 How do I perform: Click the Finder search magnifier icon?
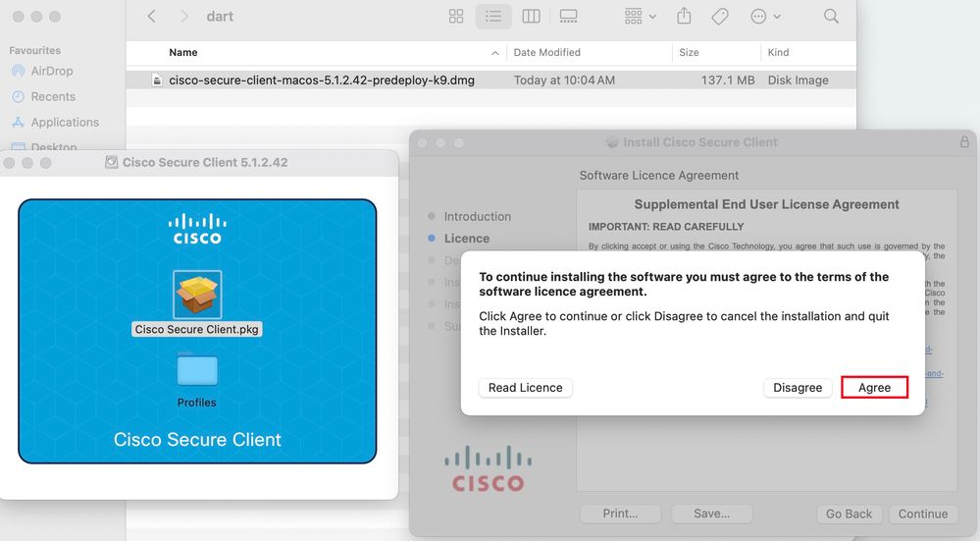(x=831, y=17)
